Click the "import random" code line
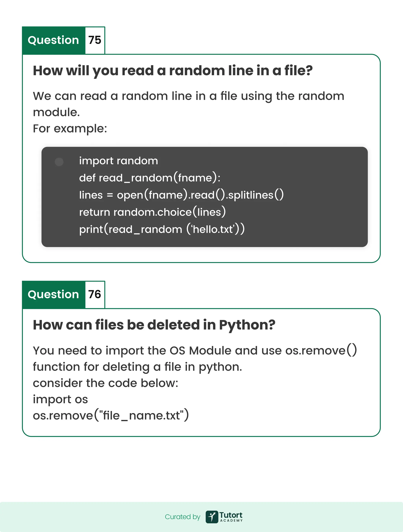 pos(118,161)
